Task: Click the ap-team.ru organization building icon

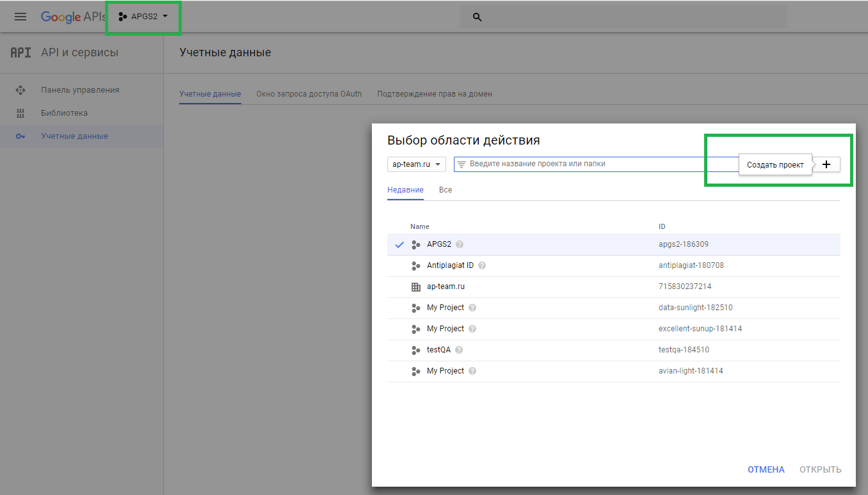Action: (x=416, y=287)
